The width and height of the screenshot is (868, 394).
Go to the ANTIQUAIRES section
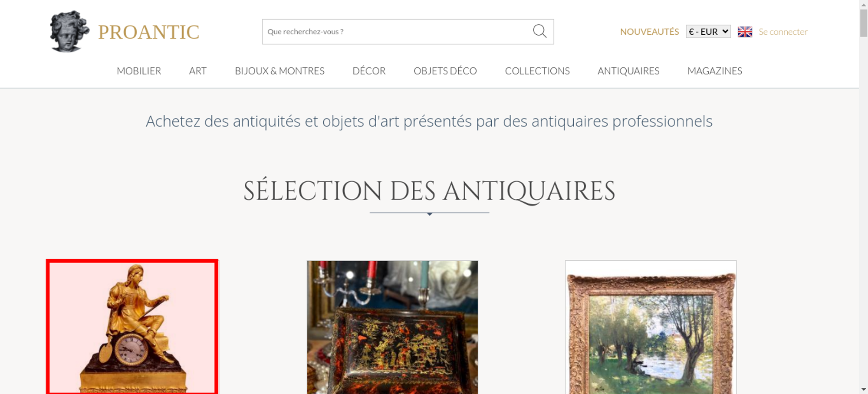pyautogui.click(x=628, y=71)
